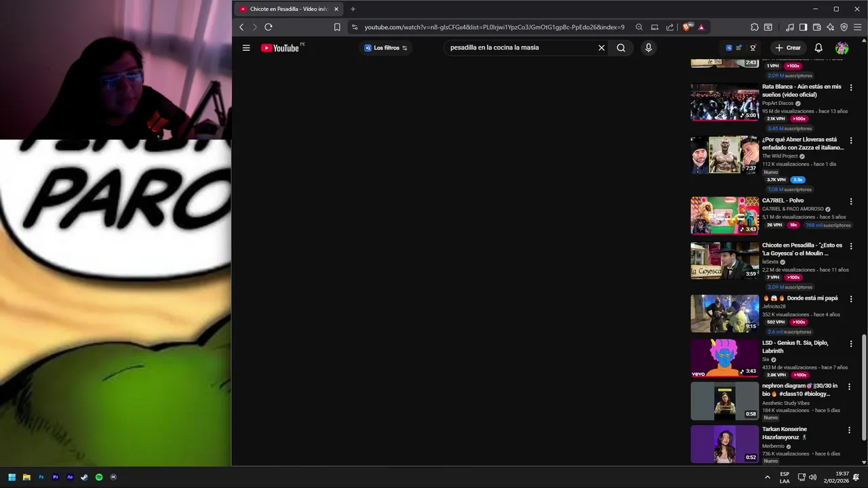Open site settings icon in address bar

click(x=355, y=27)
